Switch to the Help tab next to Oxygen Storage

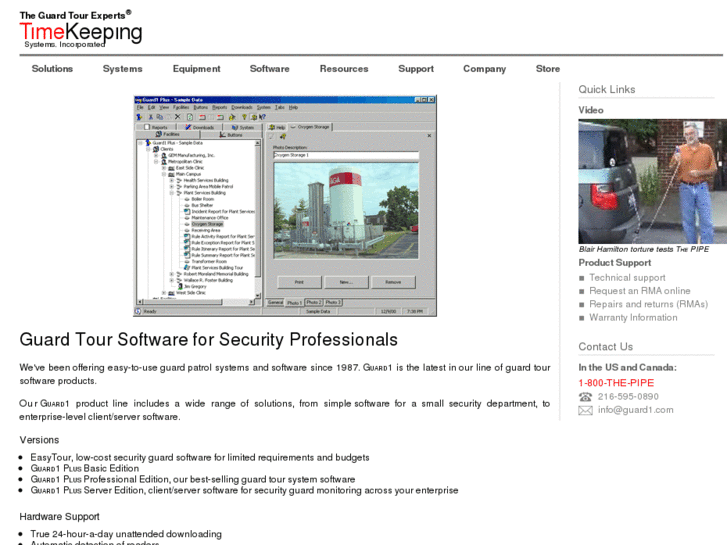[x=277, y=127]
